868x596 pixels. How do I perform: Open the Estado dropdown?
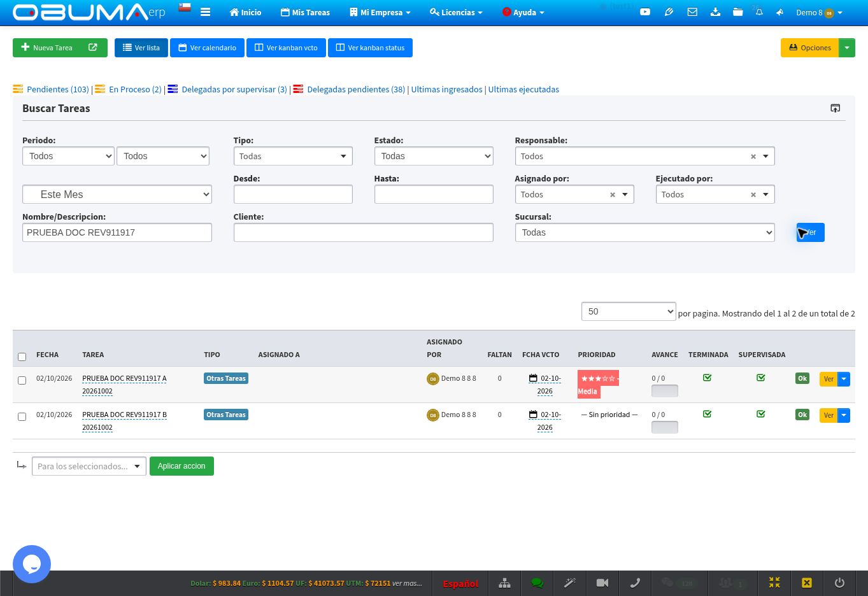tap(434, 156)
